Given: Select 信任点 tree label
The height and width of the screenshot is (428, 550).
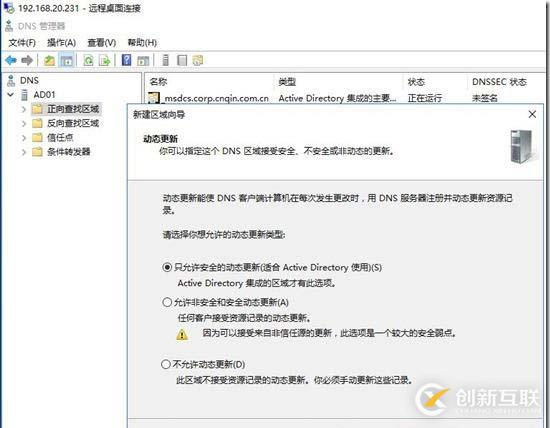Looking at the screenshot, I should (x=60, y=138).
